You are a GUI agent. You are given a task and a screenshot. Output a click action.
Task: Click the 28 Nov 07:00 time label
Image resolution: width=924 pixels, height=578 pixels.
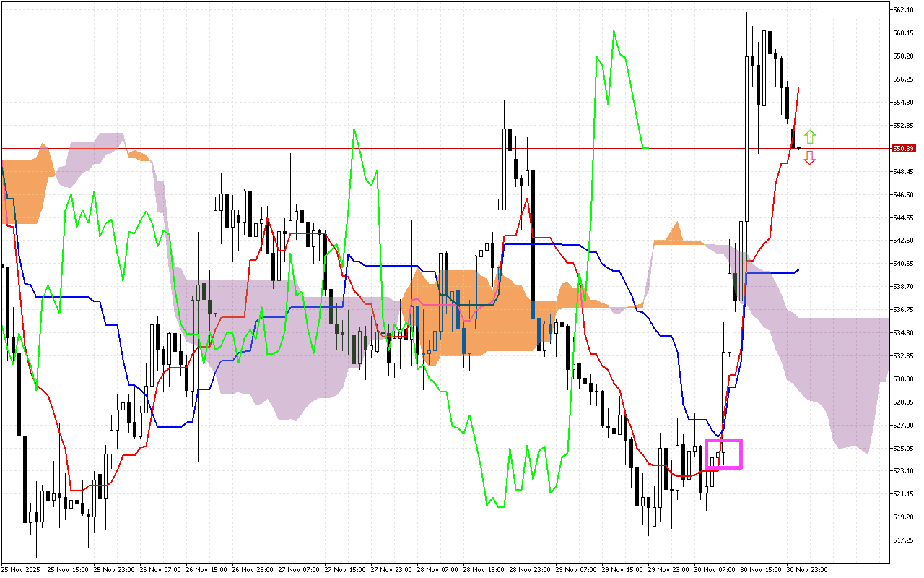tap(437, 569)
